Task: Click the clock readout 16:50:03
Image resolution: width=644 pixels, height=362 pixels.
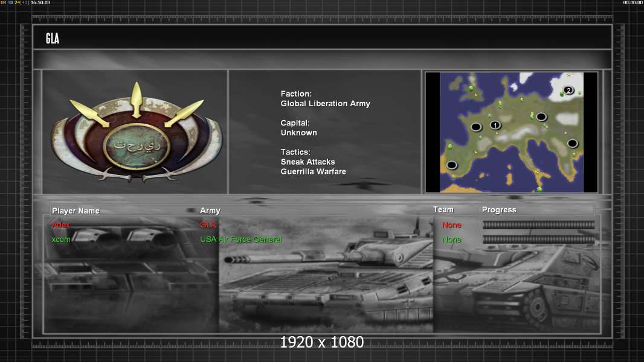Action: pos(40,2)
